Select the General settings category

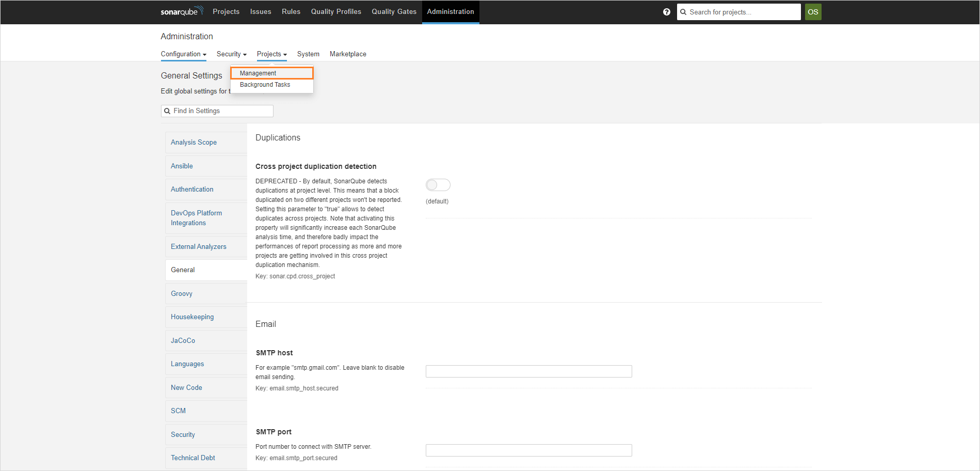(183, 270)
